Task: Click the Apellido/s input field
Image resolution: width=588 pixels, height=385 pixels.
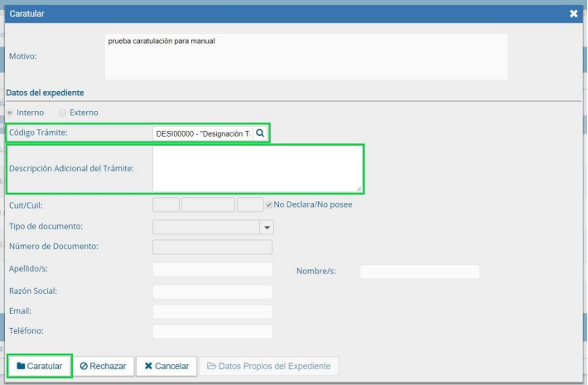Action: pos(213,270)
